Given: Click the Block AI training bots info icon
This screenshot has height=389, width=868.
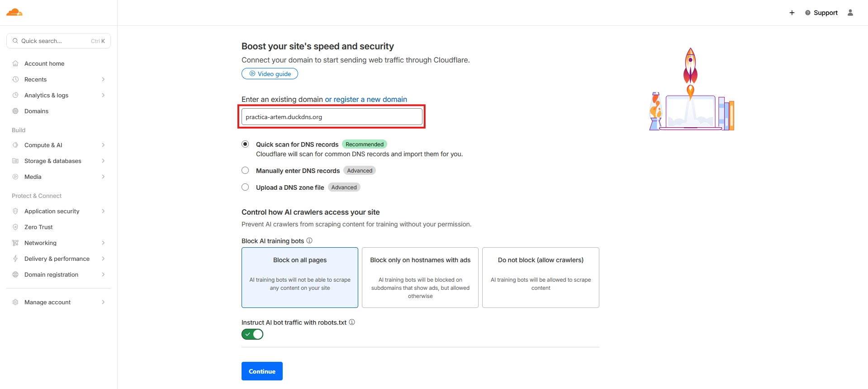Looking at the screenshot, I should (x=309, y=240).
